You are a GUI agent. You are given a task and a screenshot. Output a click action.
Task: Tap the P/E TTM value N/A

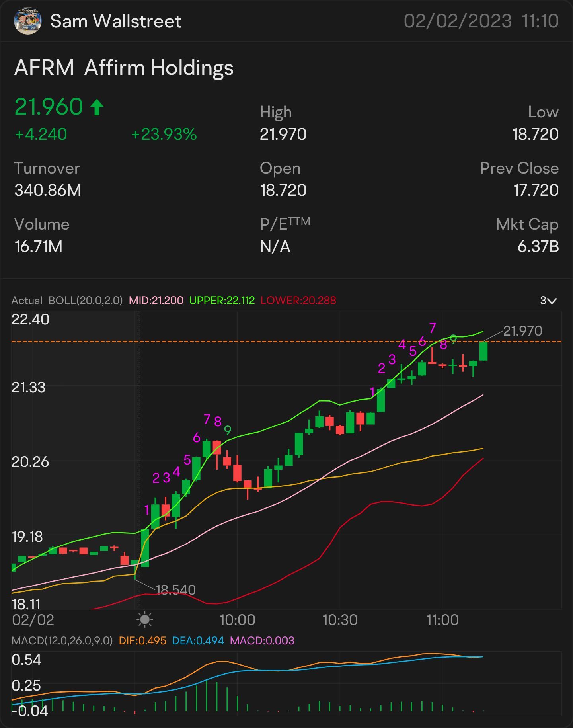pyautogui.click(x=275, y=246)
